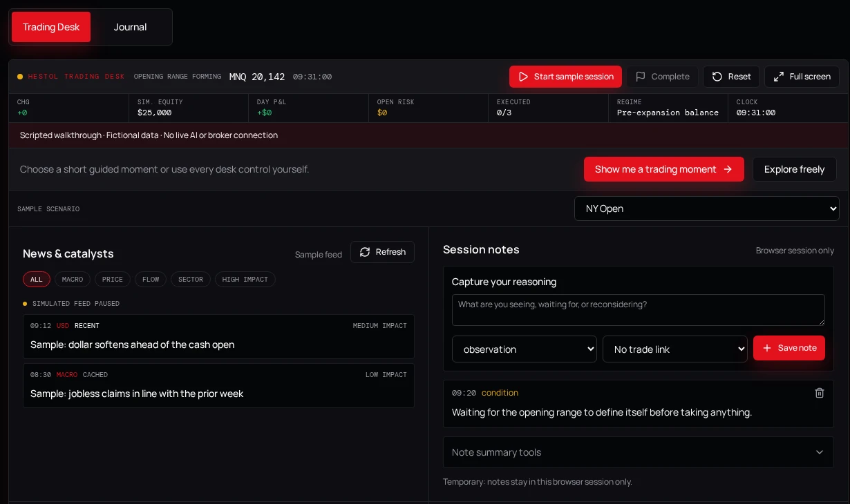Click the Browser session only label

[x=795, y=251]
